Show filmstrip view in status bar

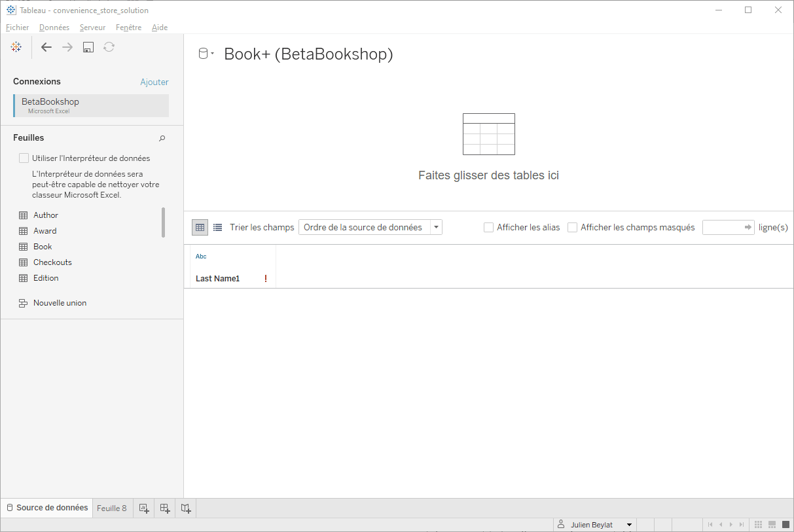tap(772, 525)
